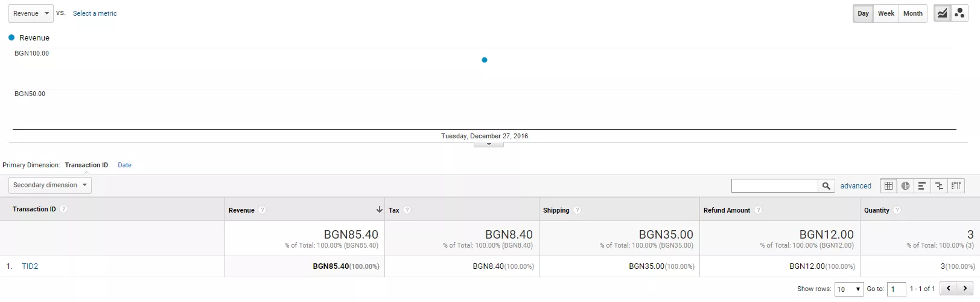Open the Secondary dimension dropdown
Viewport: 980px width, 302px height.
pyautogui.click(x=50, y=185)
